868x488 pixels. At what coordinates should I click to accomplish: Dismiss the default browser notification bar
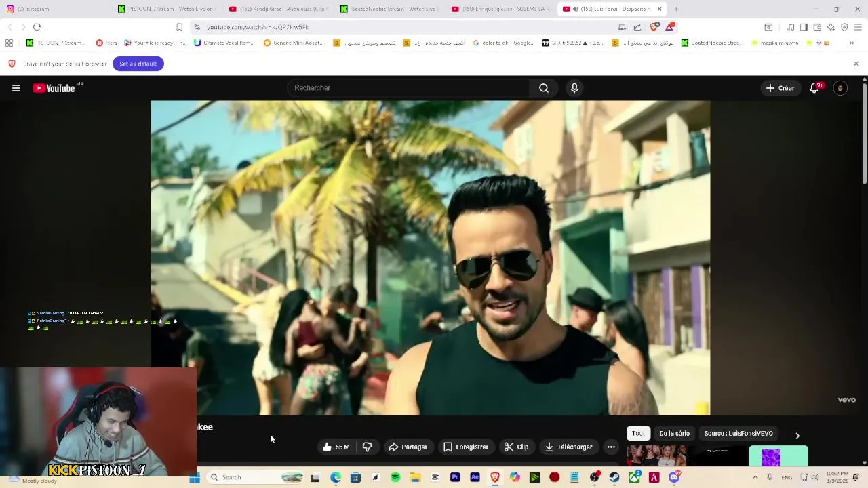(x=856, y=64)
